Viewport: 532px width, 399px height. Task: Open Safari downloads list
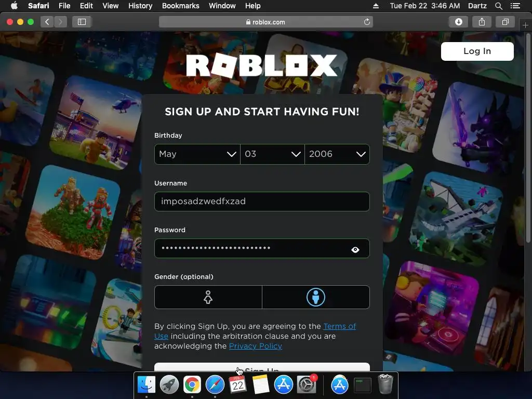[x=458, y=22]
